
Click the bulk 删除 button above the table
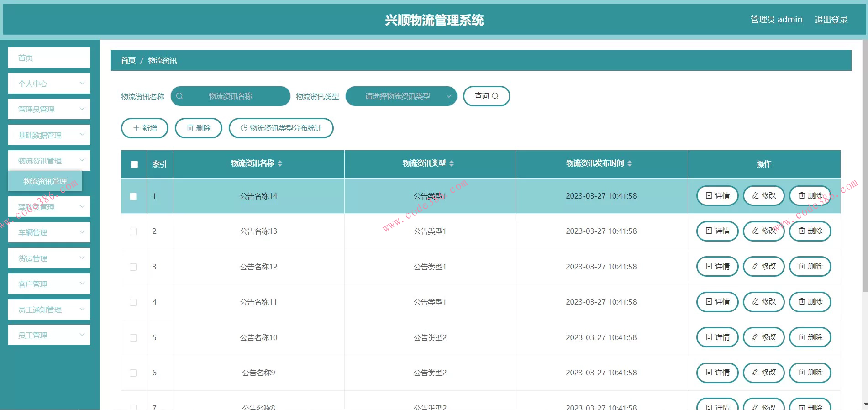click(199, 128)
